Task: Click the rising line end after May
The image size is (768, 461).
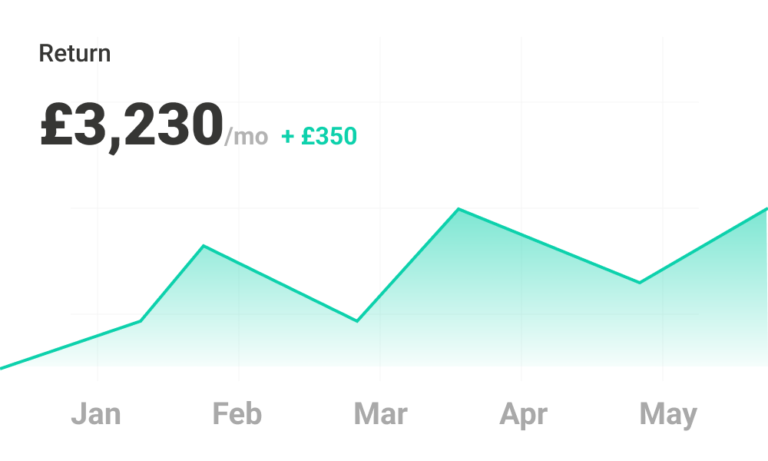Action: click(764, 210)
